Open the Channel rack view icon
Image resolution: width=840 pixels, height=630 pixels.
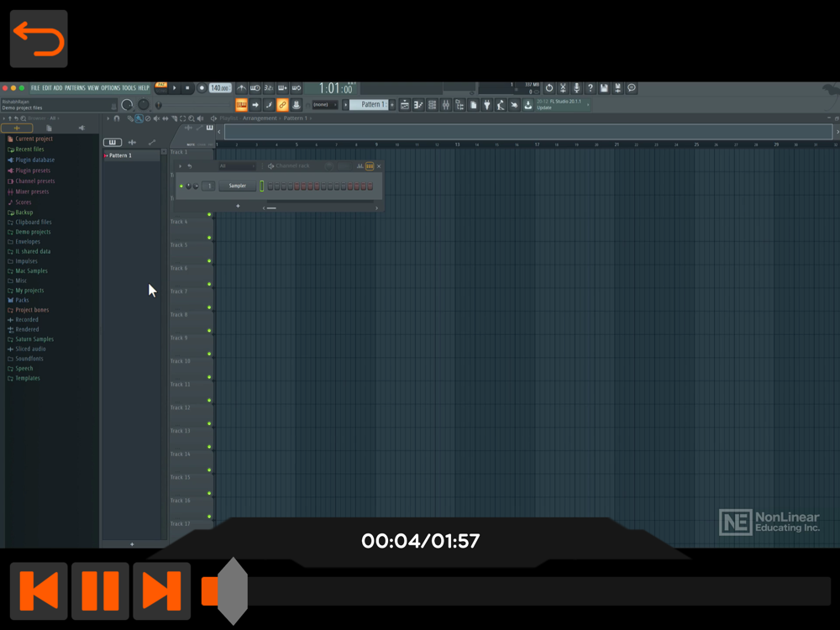pyautogui.click(x=432, y=105)
